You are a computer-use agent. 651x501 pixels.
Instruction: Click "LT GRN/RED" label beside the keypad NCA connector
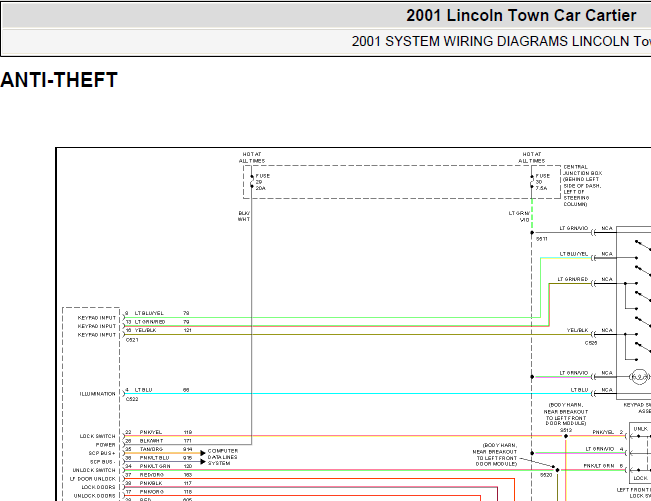point(573,279)
